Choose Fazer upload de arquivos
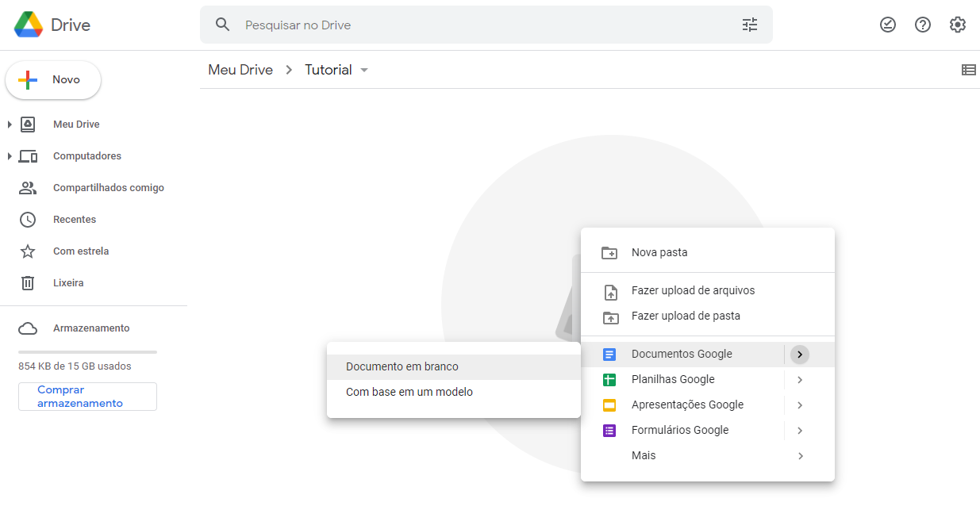 pyautogui.click(x=708, y=291)
